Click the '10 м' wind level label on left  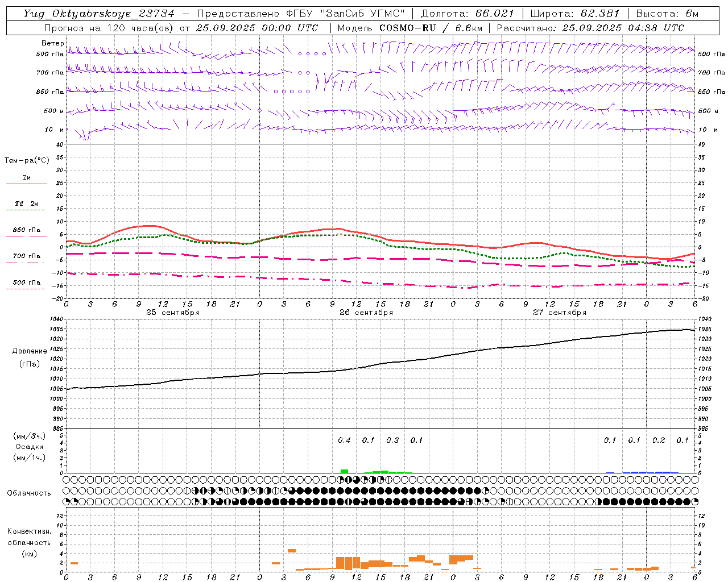click(x=55, y=130)
